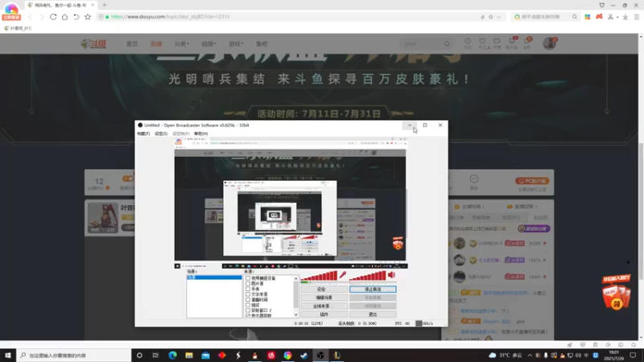Click the 停止串流 button in OBS
Screen dimensions: 644x362
tap(373, 290)
